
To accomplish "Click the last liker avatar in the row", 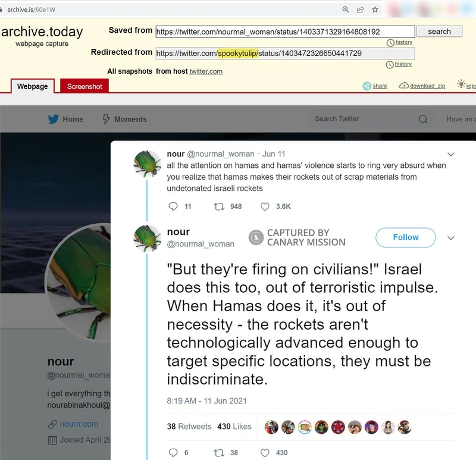I will click(405, 427).
